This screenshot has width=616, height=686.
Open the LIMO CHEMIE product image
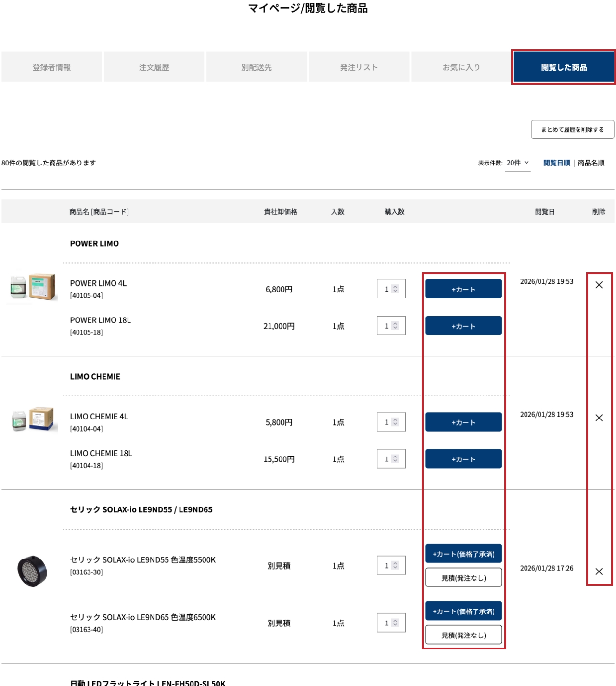(x=33, y=420)
